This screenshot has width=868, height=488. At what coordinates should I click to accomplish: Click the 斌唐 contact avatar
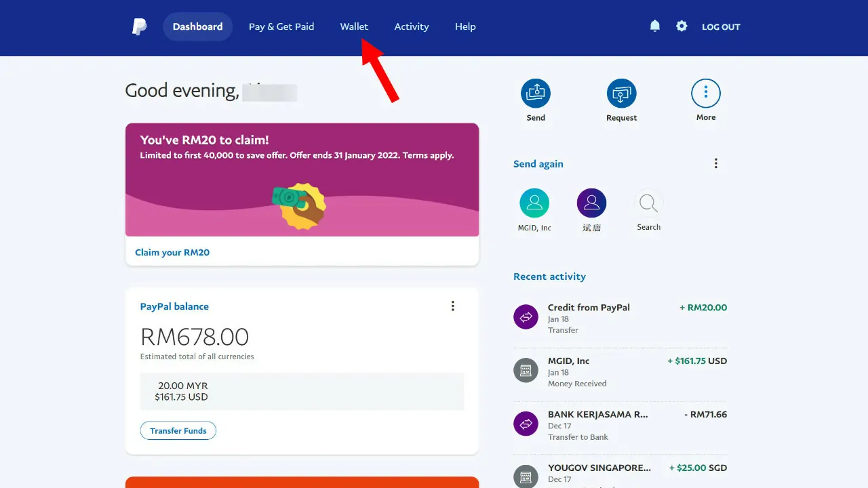point(591,203)
